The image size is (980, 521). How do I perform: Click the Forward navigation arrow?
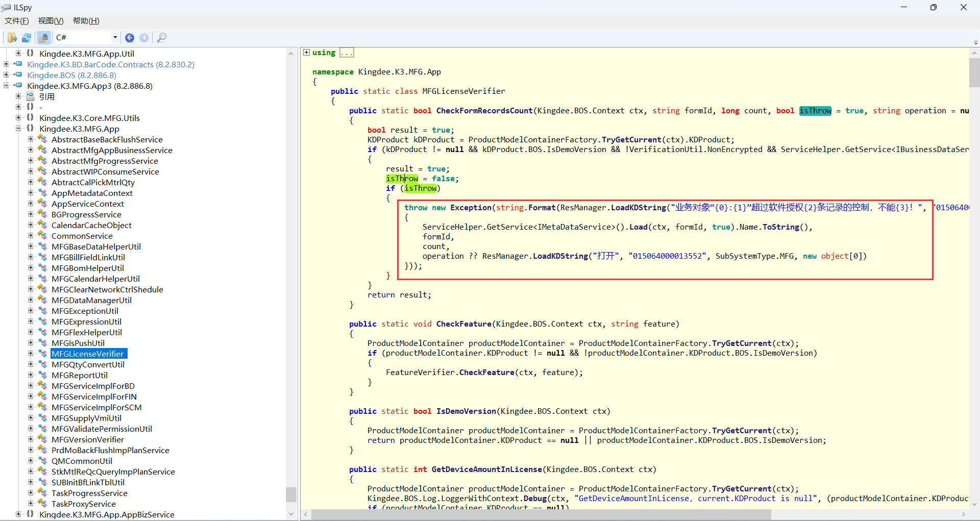(144, 38)
